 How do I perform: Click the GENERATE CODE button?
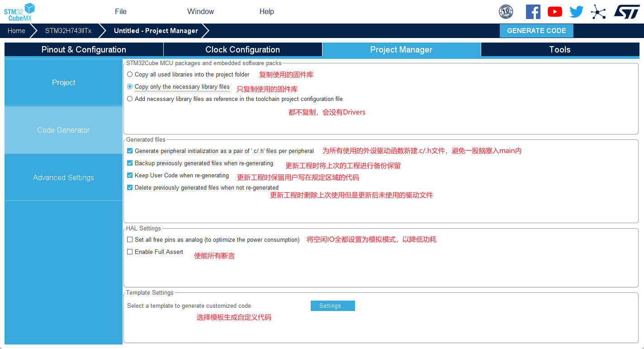pyautogui.click(x=536, y=31)
